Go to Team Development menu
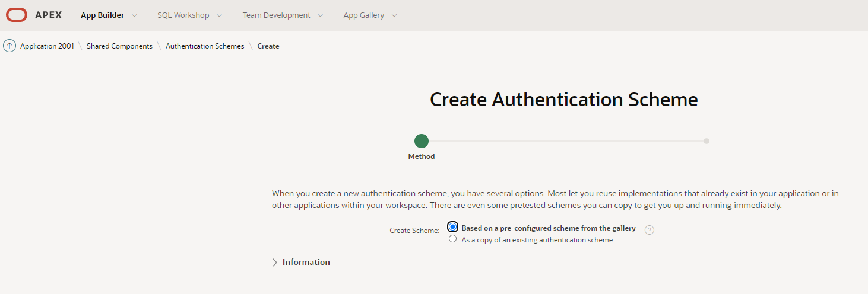 276,15
